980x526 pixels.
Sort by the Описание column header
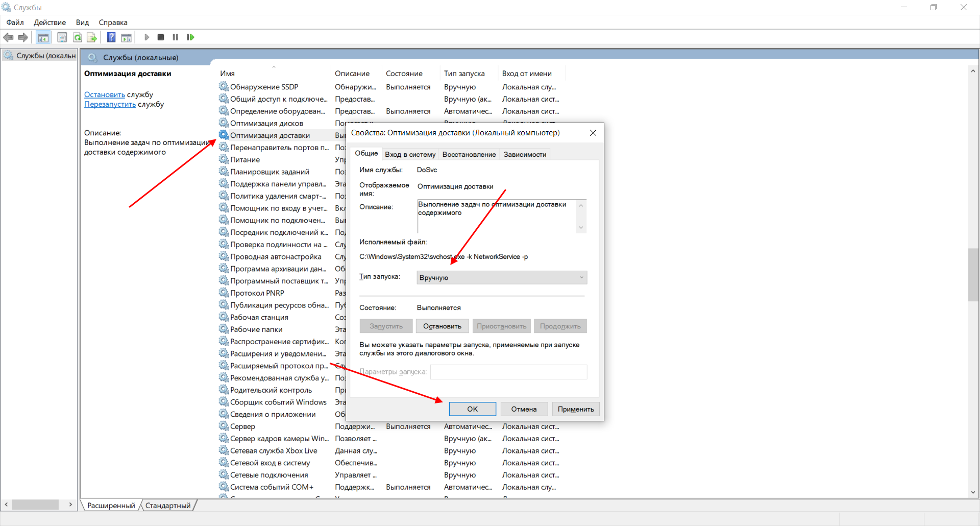click(356, 74)
